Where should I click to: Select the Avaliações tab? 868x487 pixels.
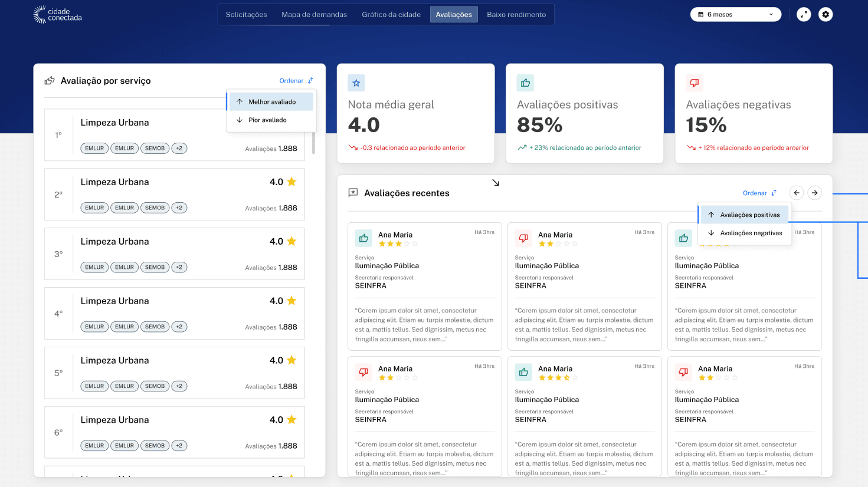pos(454,15)
